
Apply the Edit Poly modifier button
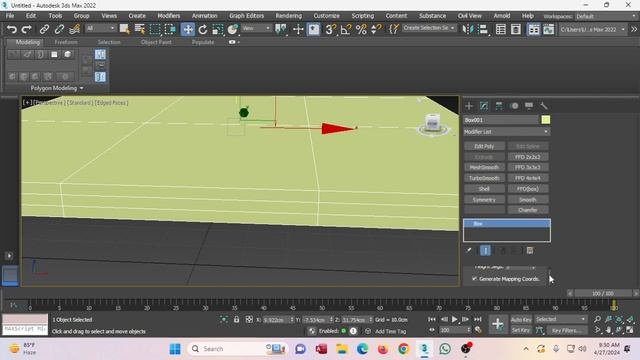[x=484, y=146]
